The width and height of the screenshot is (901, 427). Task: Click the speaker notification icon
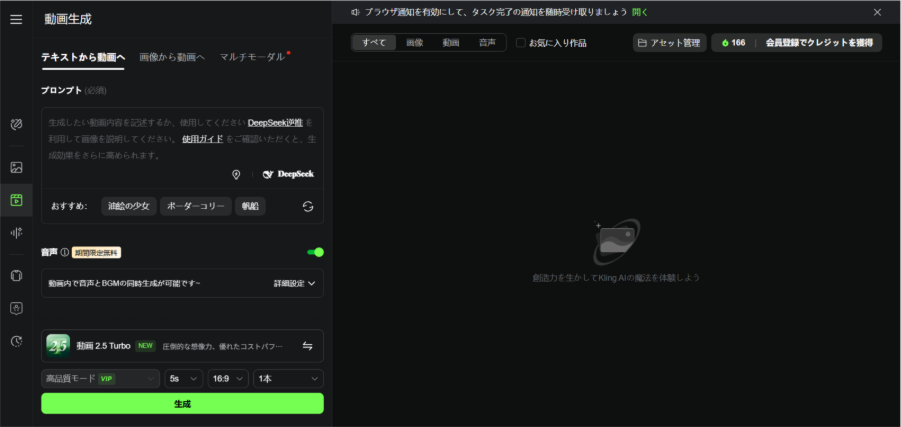pyautogui.click(x=356, y=12)
